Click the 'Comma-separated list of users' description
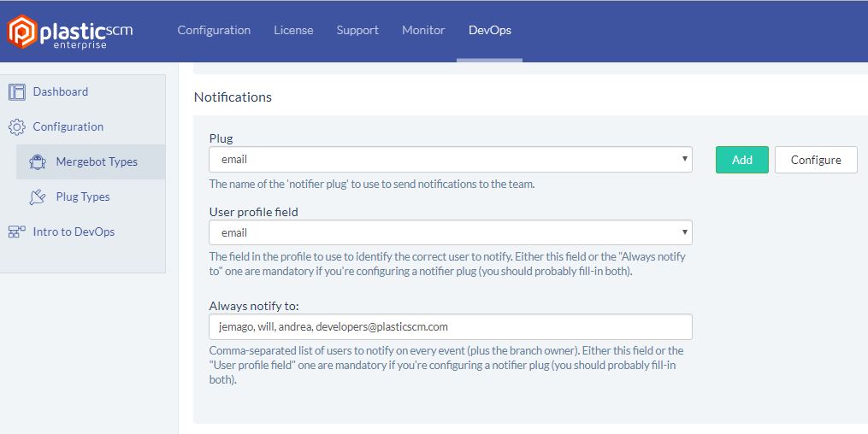The width and height of the screenshot is (868, 434). click(446, 365)
